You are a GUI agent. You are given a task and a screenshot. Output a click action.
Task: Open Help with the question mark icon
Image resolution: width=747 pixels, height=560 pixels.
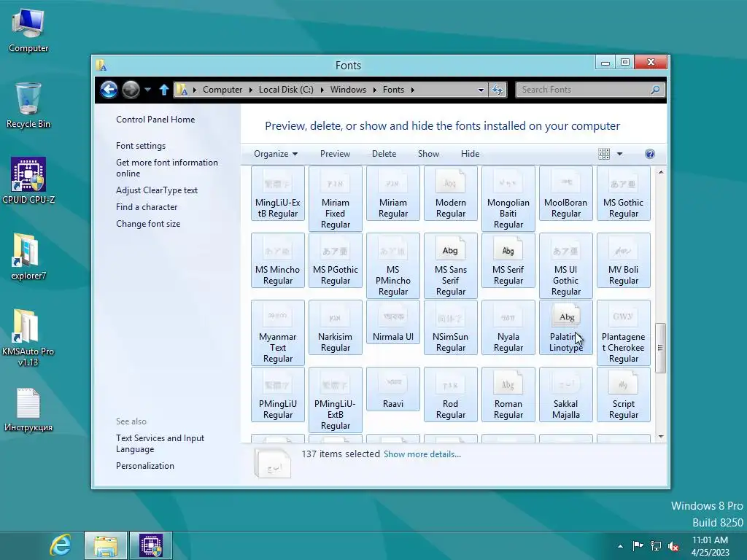(x=650, y=154)
